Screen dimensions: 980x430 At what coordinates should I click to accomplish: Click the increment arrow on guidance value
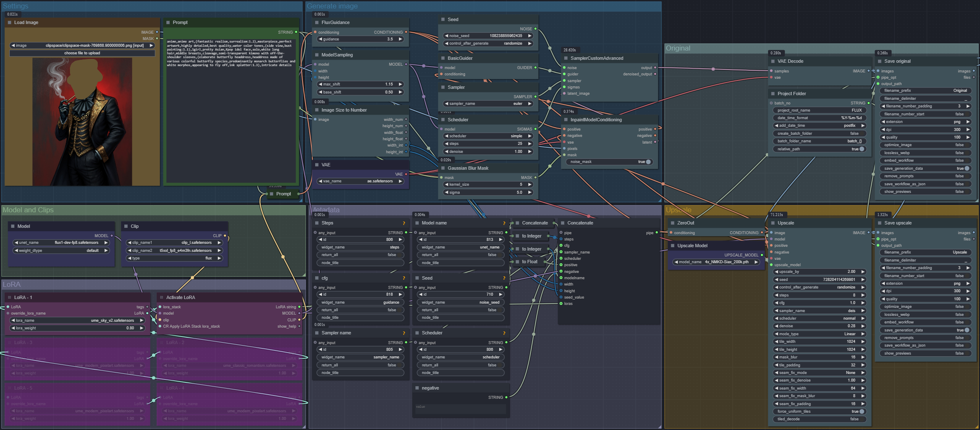coord(400,39)
